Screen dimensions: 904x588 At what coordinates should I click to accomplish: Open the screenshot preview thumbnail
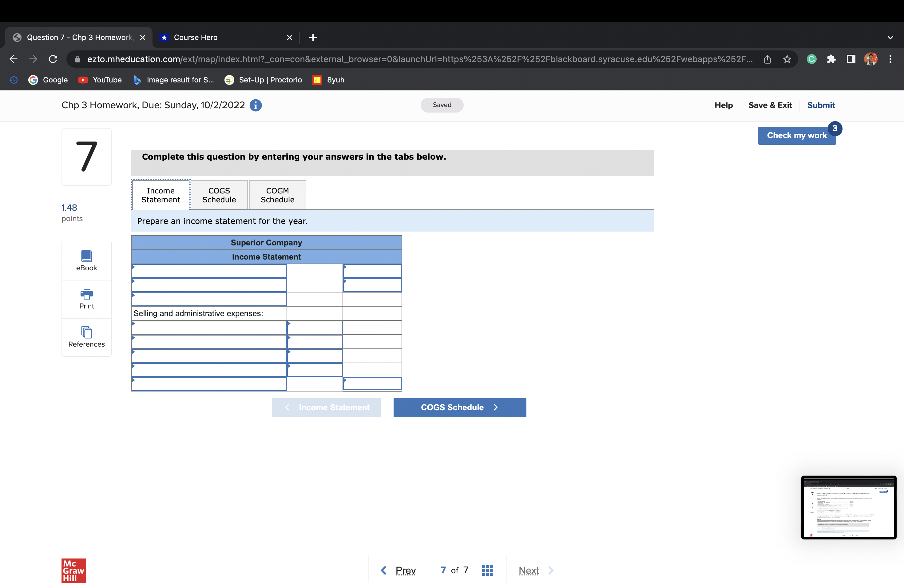coord(849,507)
